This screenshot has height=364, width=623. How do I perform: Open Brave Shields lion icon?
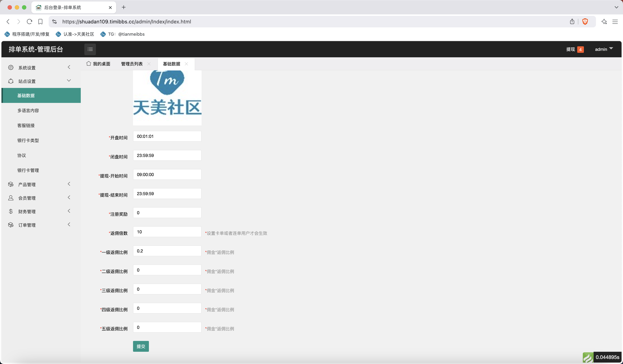[x=585, y=21]
